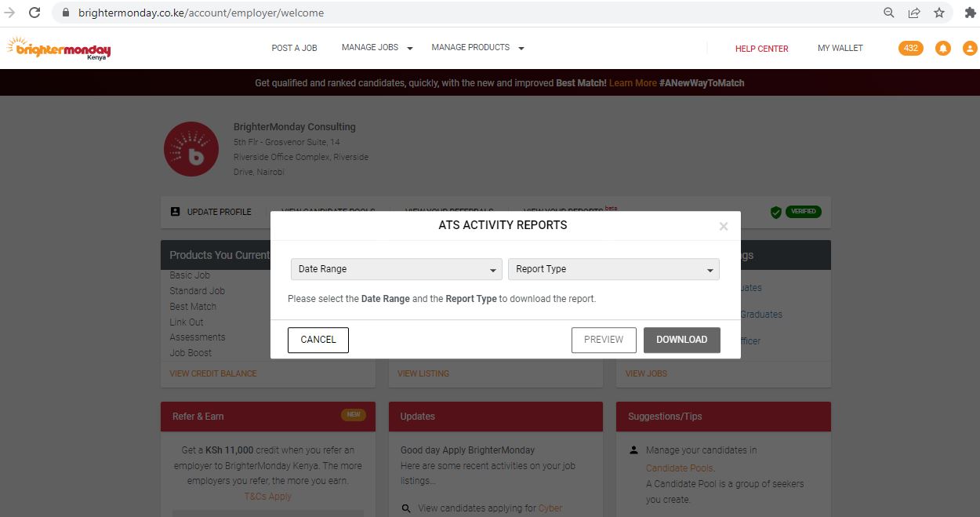Click the Suggestions/Tips card header
This screenshot has height=517, width=980.
point(724,417)
